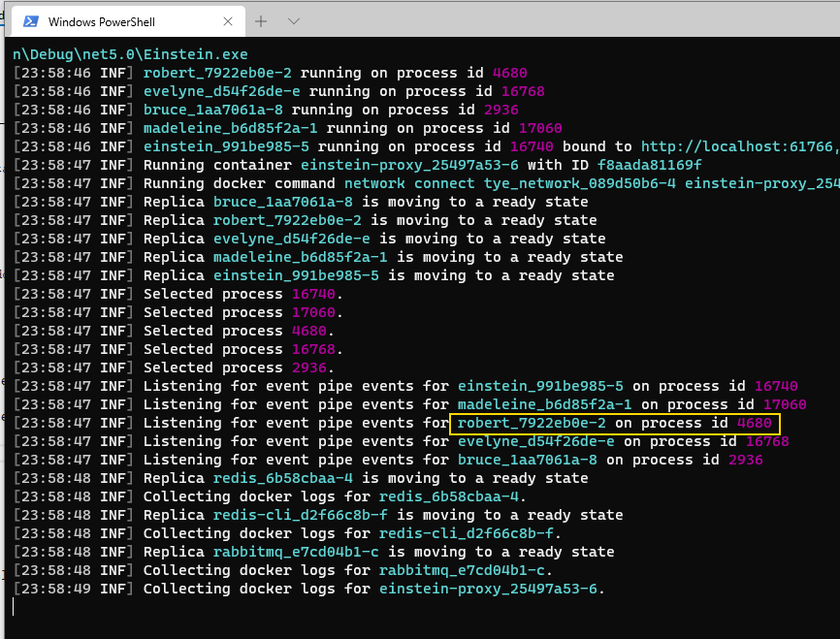This screenshot has width=840, height=639.
Task: Click process id 16768 on evelyne running line
Action: point(518,92)
